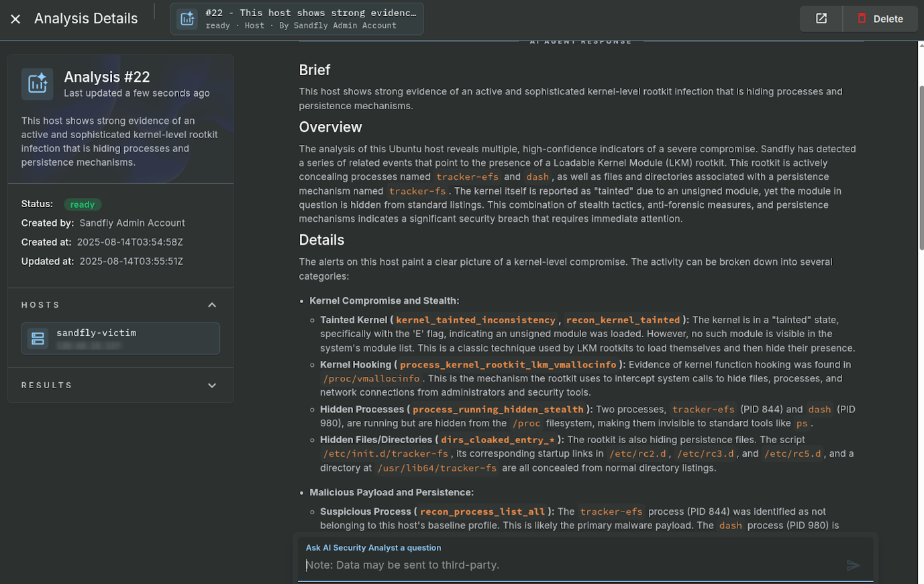Click /proc/vmallocinfo path text

pos(371,379)
